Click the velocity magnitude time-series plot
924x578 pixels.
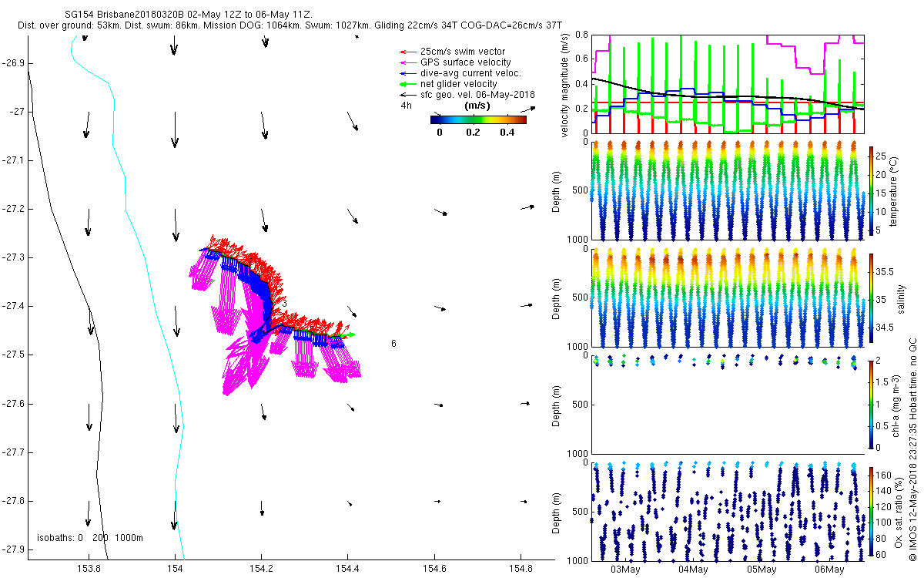coord(728,83)
